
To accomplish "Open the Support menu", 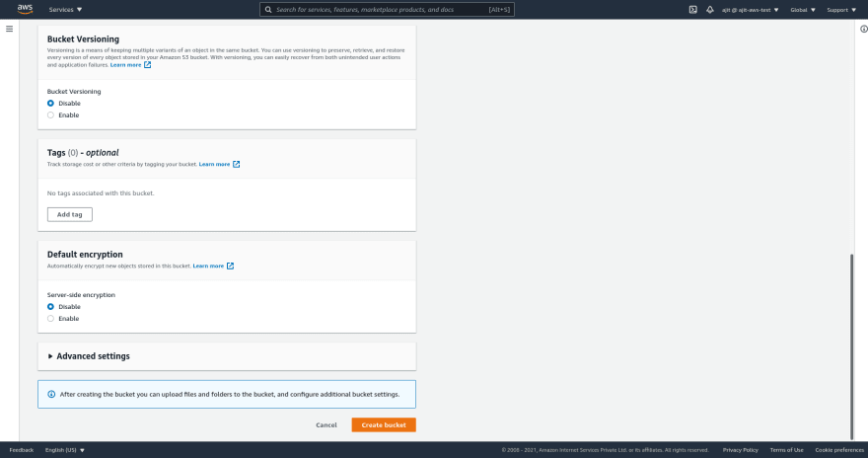I will coord(841,10).
